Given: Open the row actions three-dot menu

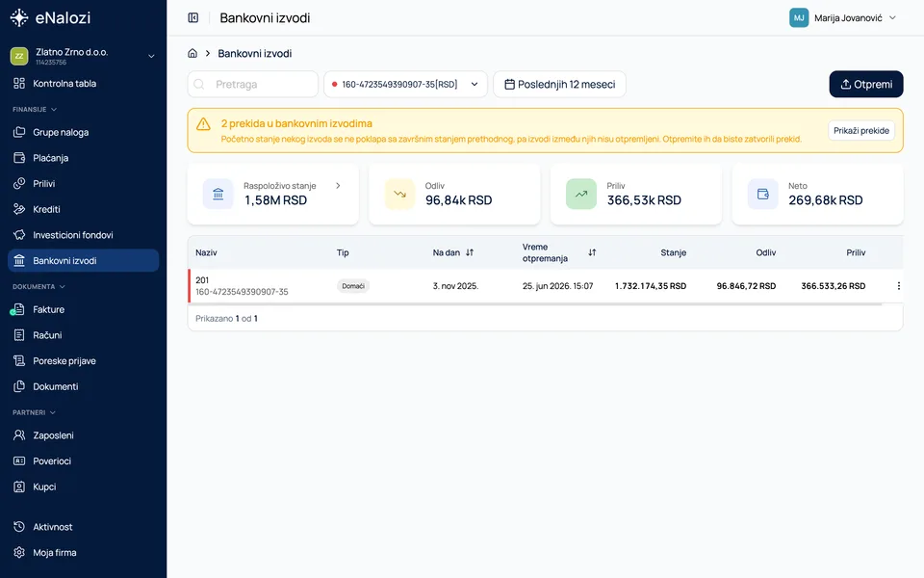Looking at the screenshot, I should click(x=898, y=286).
